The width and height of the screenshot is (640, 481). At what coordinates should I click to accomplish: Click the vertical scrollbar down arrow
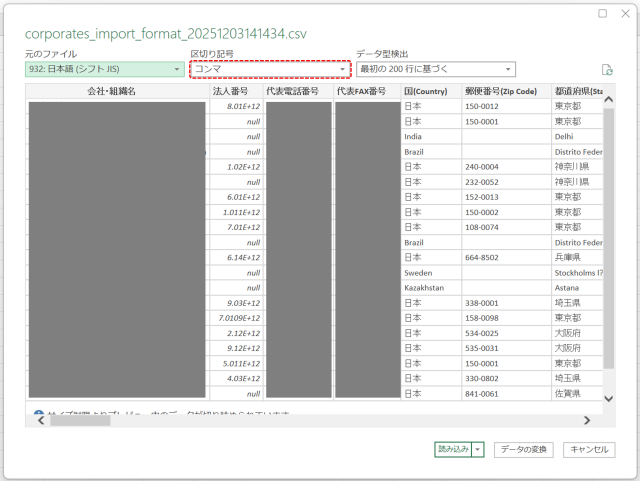click(x=609, y=399)
